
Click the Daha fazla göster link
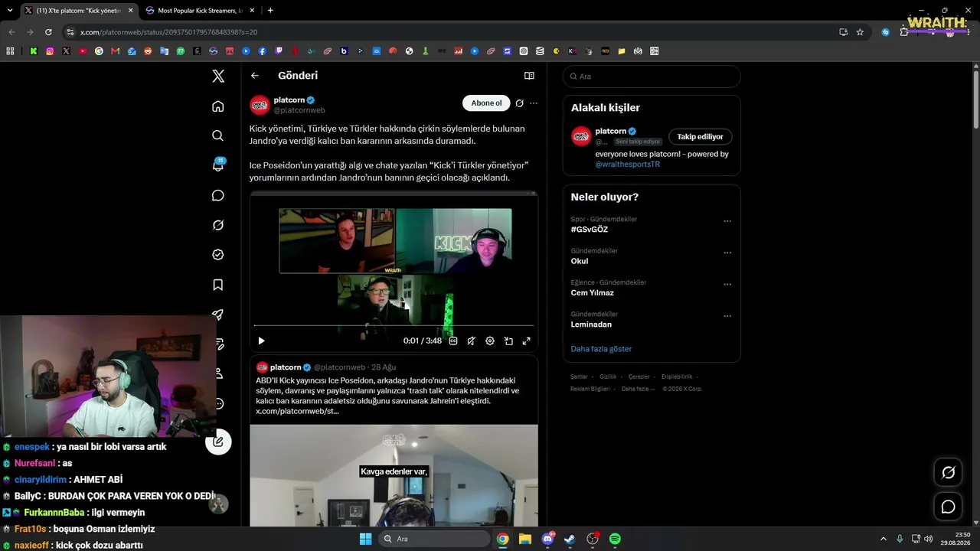601,349
